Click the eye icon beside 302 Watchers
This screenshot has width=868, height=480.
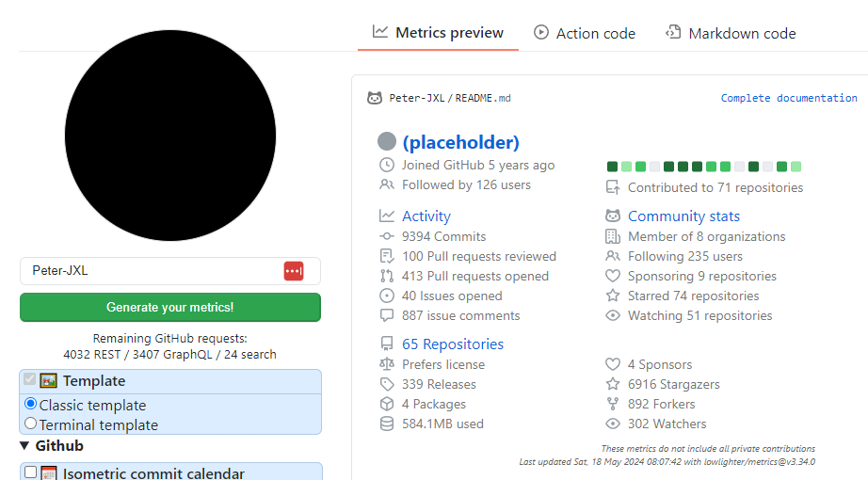click(x=613, y=424)
